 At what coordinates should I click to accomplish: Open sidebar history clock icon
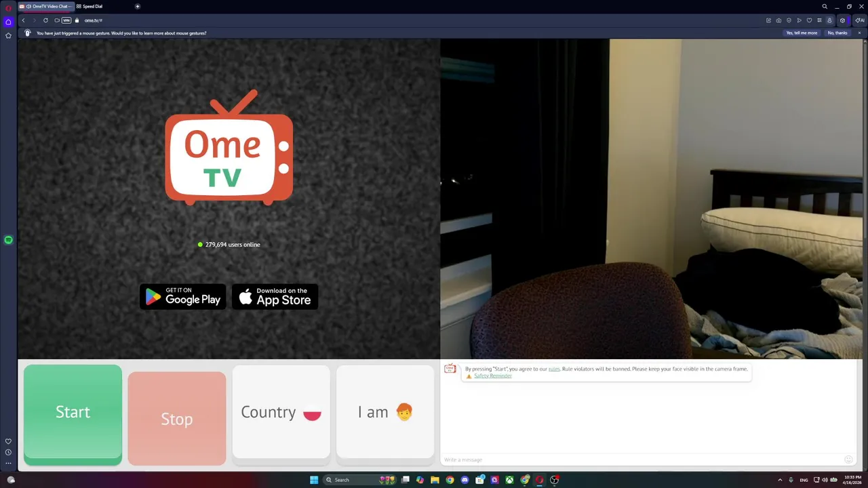[x=8, y=452]
